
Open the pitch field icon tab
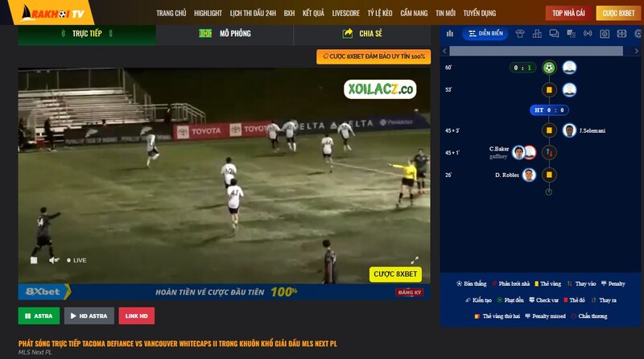[x=621, y=34]
